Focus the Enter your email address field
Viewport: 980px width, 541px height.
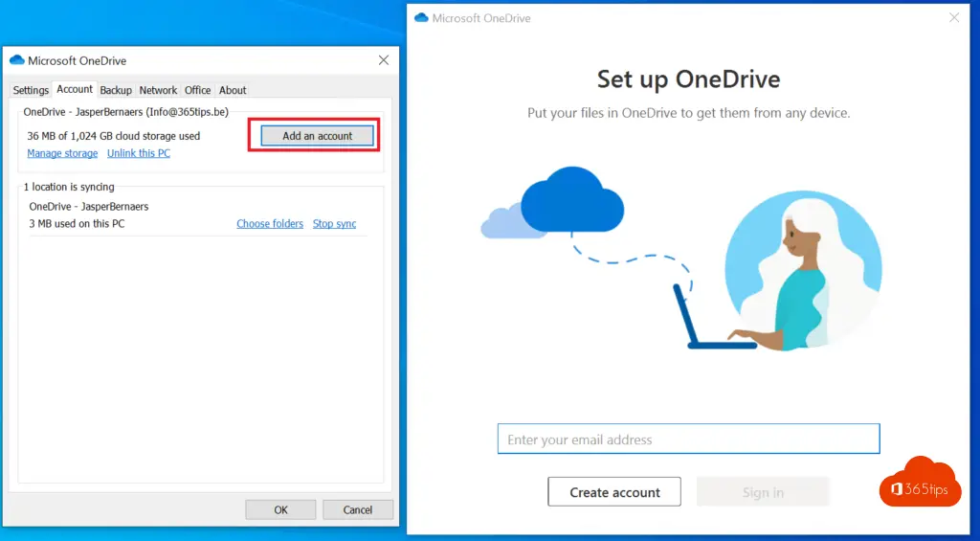pyautogui.click(x=688, y=440)
